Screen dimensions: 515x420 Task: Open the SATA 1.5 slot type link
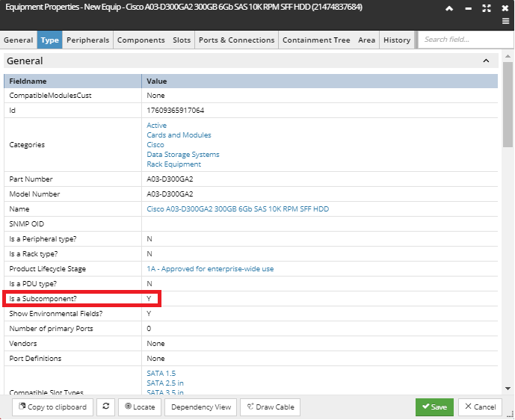click(x=161, y=374)
